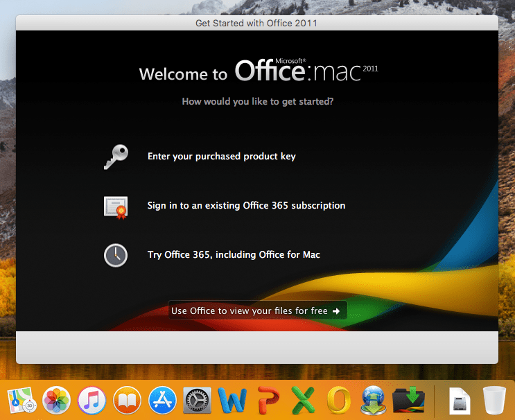The height and width of the screenshot is (420, 515).
Task: Click Use Office to view your files for free
Action: (258, 310)
